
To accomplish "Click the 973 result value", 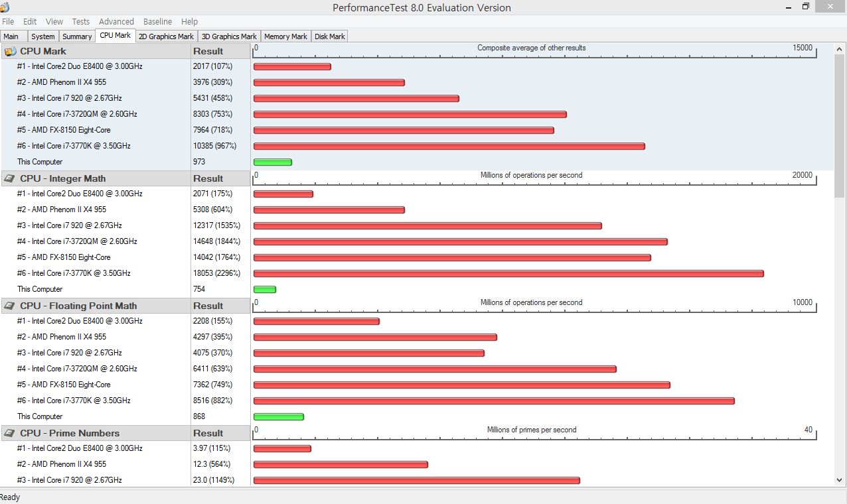I will coord(199,162).
